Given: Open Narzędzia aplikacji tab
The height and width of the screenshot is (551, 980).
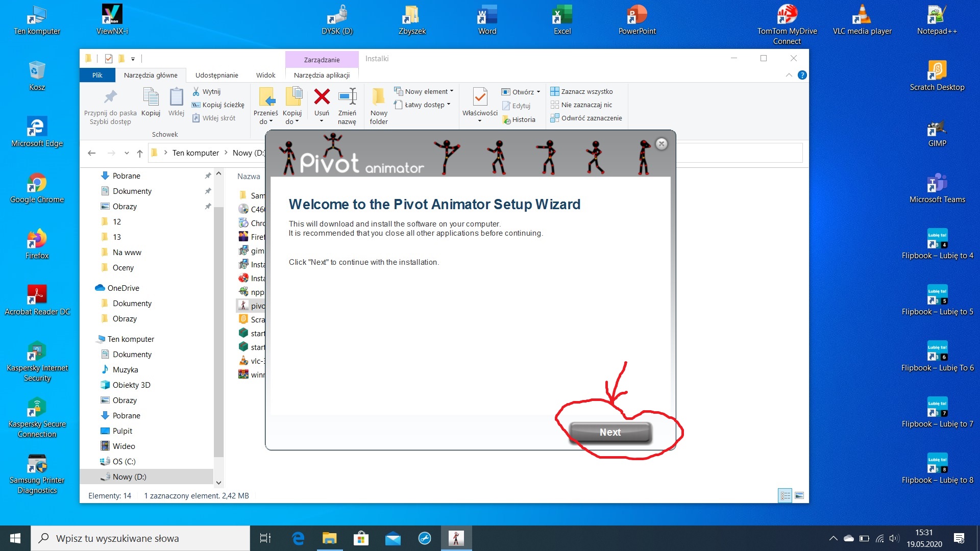Looking at the screenshot, I should tap(322, 75).
